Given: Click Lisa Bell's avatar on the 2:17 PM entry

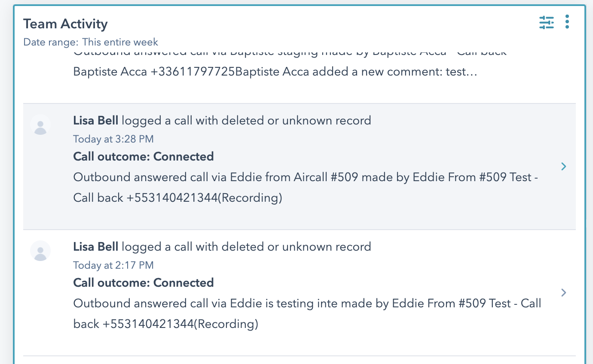Looking at the screenshot, I should tap(40, 251).
